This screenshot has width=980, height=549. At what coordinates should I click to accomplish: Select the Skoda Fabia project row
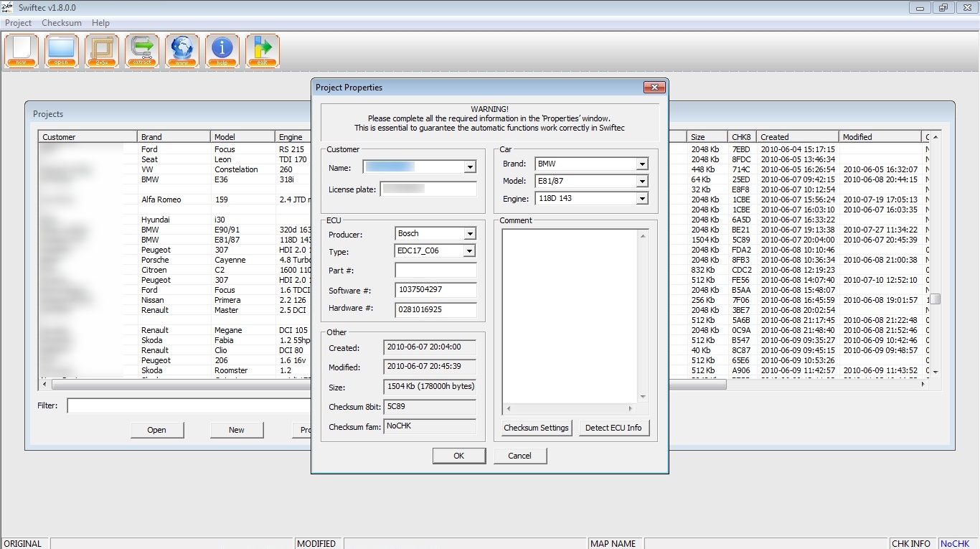click(174, 340)
